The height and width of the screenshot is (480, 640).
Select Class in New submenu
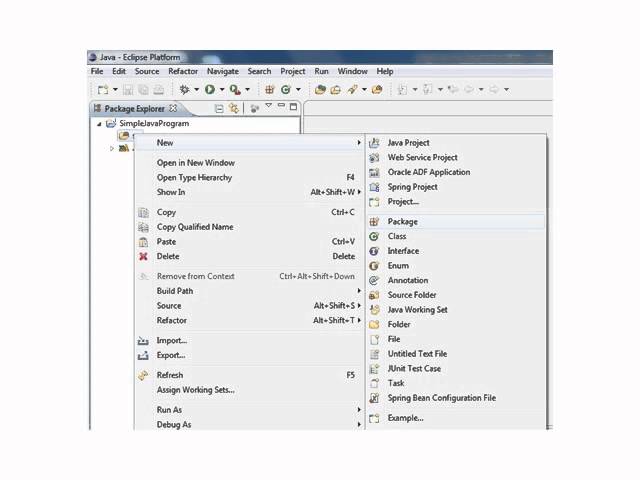(x=456, y=236)
